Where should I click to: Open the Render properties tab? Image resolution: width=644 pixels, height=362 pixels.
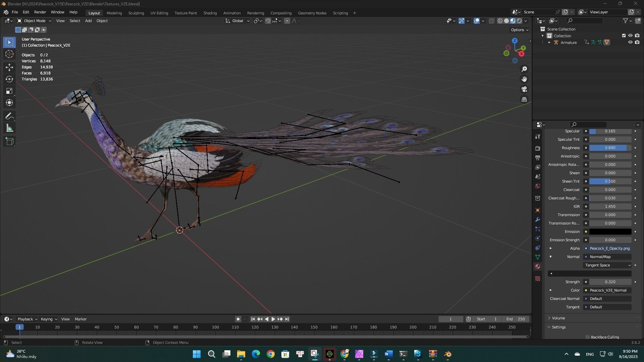pyautogui.click(x=538, y=148)
